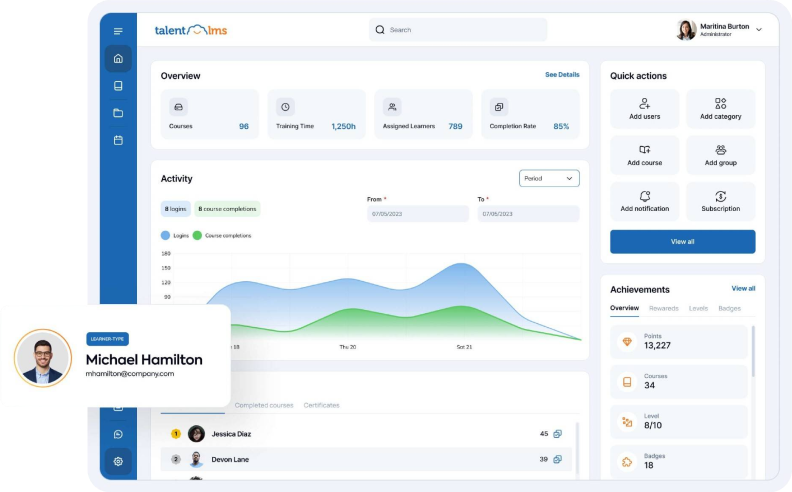Open the From date field picker

(x=417, y=214)
